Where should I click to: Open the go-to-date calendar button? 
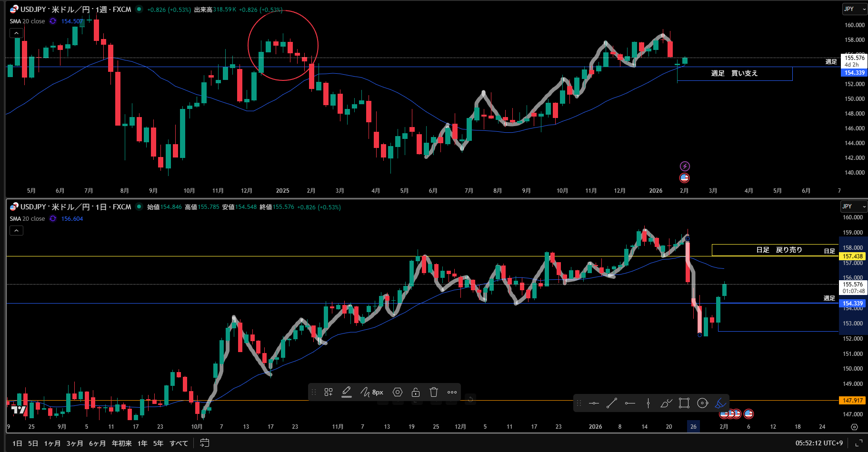(205, 443)
